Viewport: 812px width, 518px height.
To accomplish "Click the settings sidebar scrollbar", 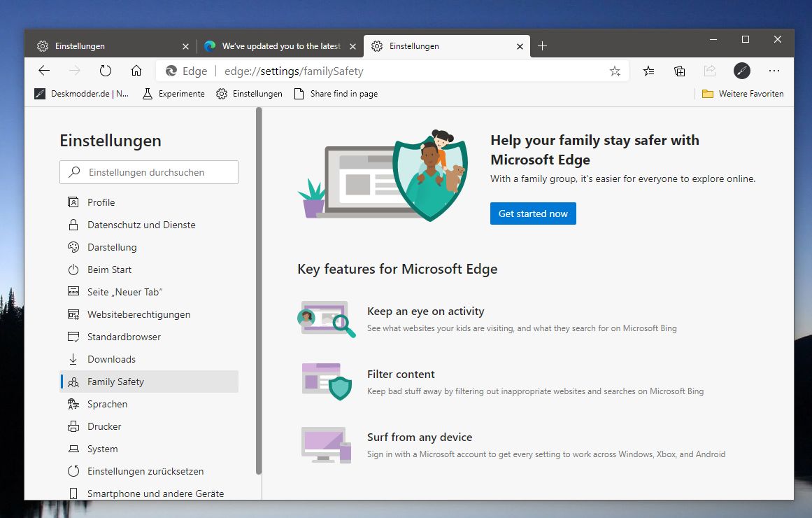I will (259, 290).
